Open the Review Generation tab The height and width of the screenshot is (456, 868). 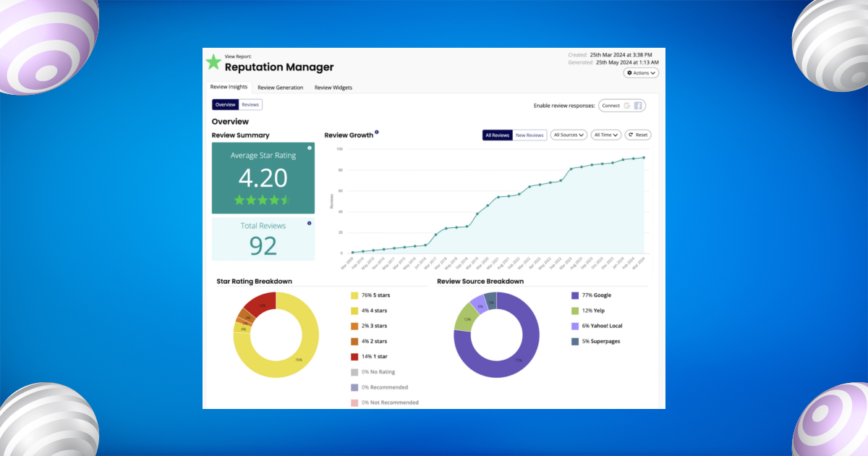[x=280, y=88]
